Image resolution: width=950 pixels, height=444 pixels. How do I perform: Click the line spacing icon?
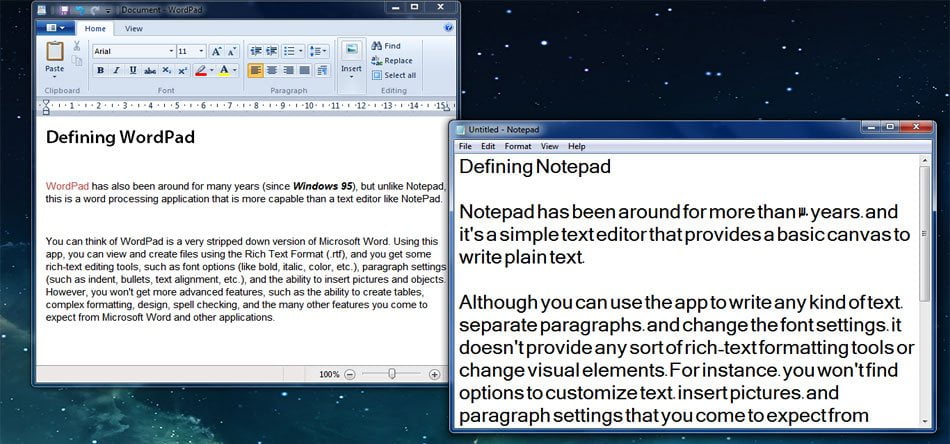point(315,51)
